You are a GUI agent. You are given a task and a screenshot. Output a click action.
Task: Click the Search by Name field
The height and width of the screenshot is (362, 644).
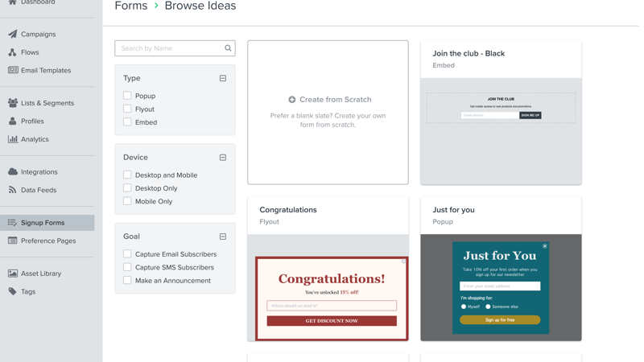pos(171,48)
